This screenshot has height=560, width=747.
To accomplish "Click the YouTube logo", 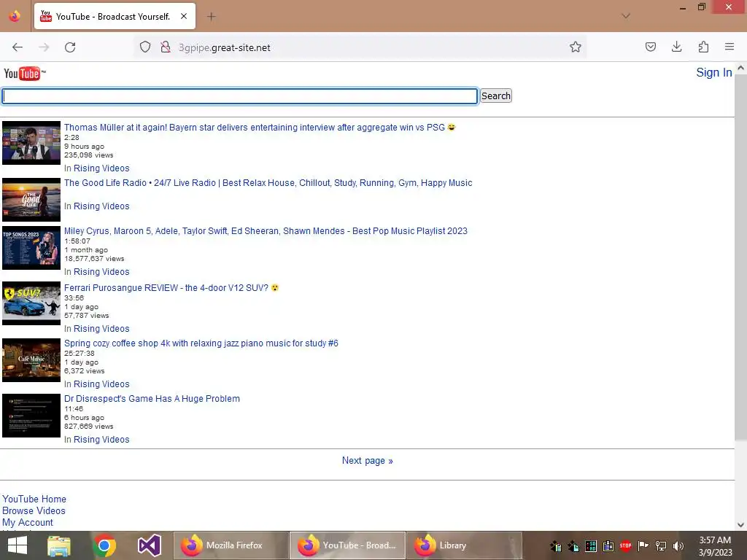I will [x=24, y=74].
